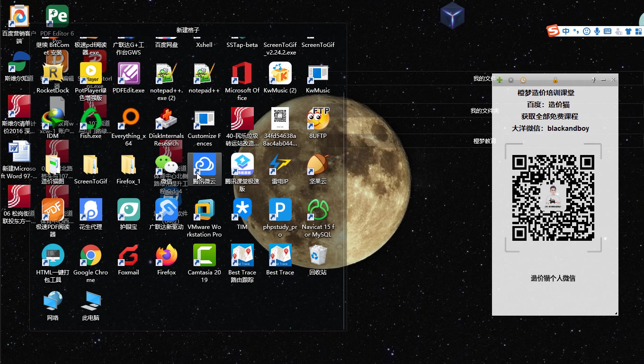The height and width of the screenshot is (364, 644).
Task: Select the 此电脑 computer icon
Action: click(91, 305)
